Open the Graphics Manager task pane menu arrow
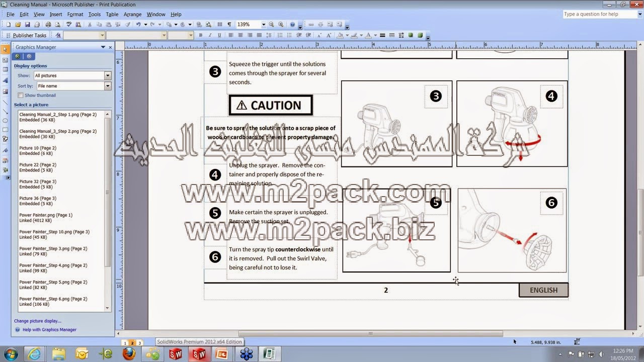This screenshot has height=362, width=644. click(103, 47)
